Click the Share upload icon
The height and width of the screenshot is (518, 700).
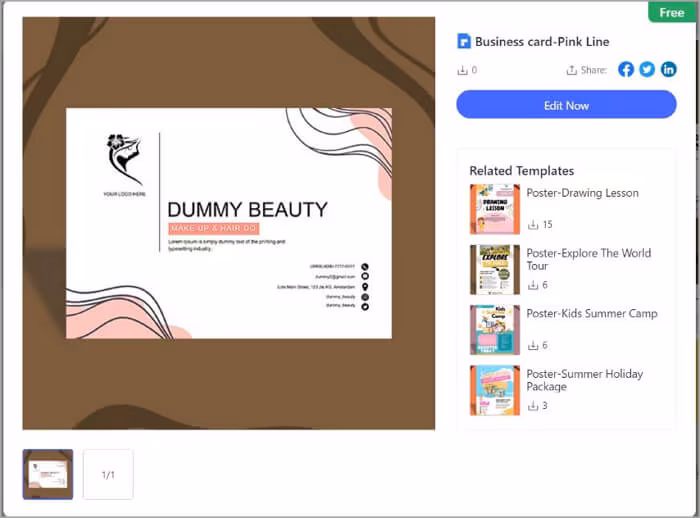571,70
